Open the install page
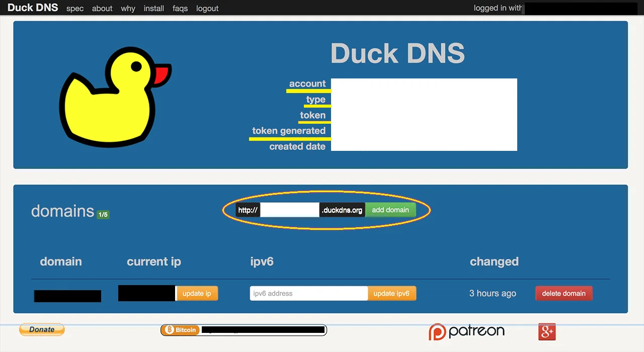 tap(154, 9)
